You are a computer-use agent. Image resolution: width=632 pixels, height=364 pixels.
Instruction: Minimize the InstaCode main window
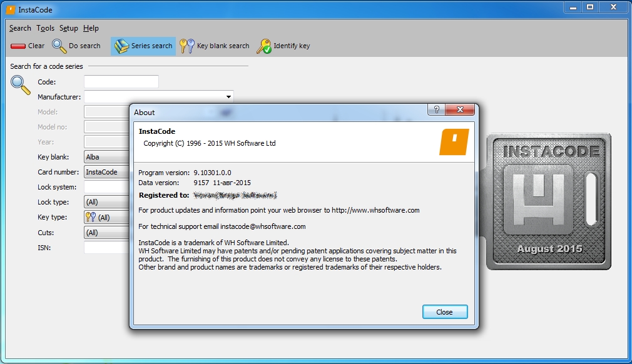pos(573,8)
